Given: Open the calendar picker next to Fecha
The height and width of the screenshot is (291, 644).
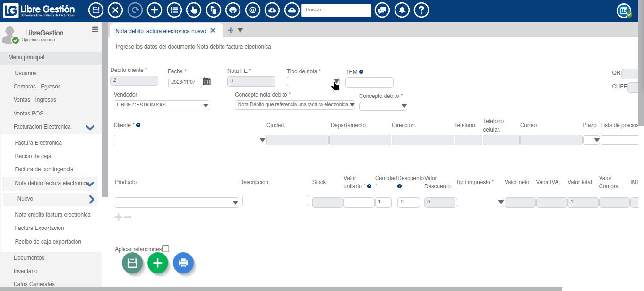Looking at the screenshot, I should point(206,81).
